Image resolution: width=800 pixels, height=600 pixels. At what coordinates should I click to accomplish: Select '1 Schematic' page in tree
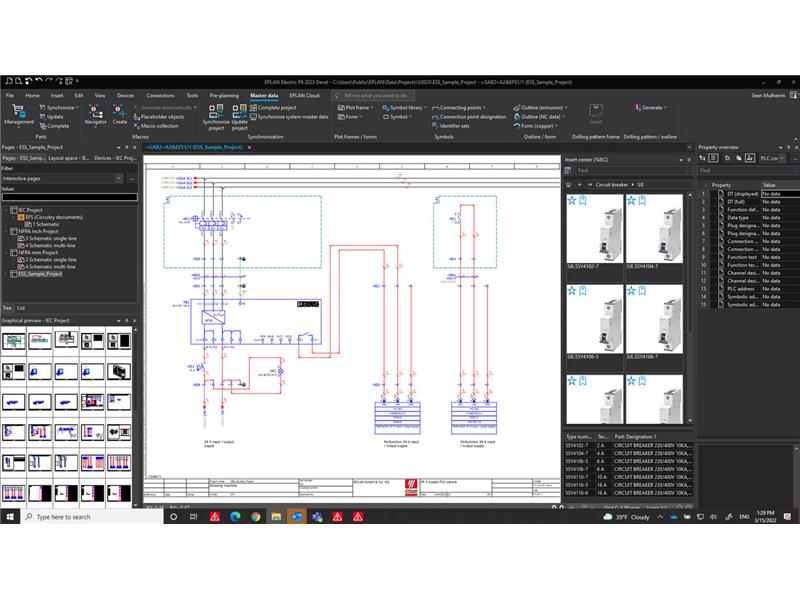[x=47, y=224]
